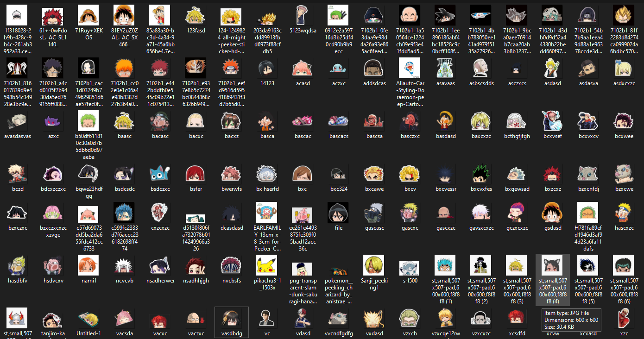Click the file name 'basca'
644x339 pixels.
click(x=267, y=136)
